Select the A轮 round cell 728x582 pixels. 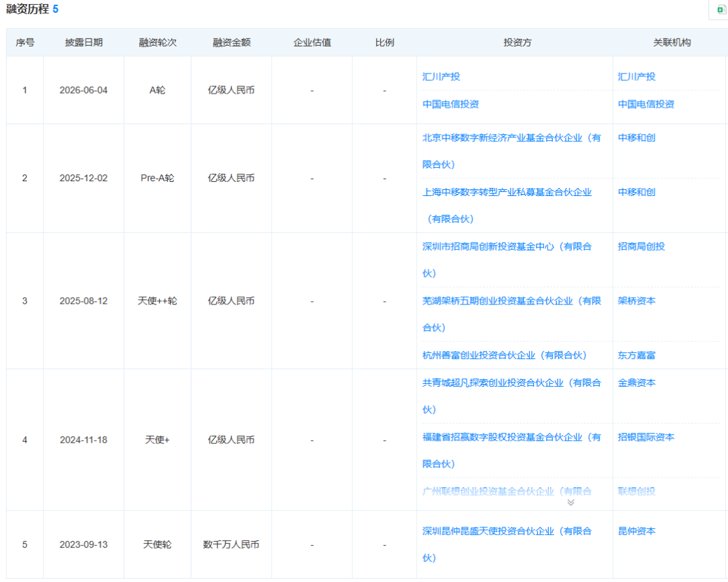(x=157, y=90)
